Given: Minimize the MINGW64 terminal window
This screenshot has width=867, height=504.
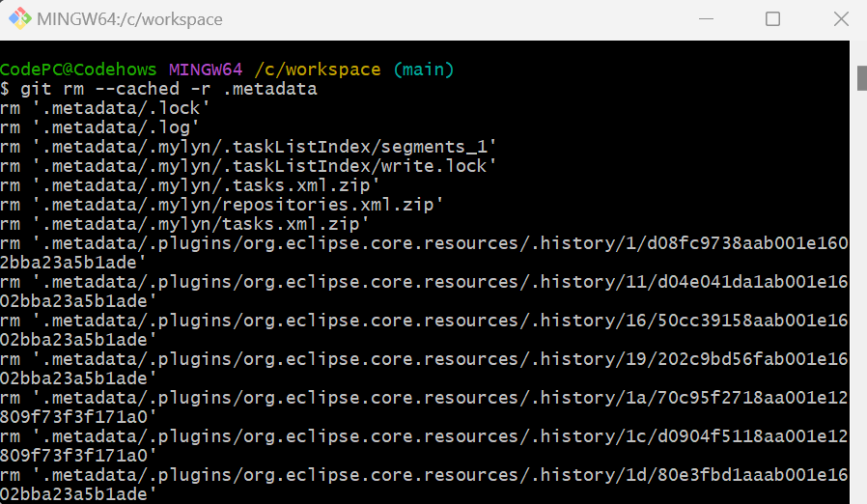Looking at the screenshot, I should pos(706,18).
